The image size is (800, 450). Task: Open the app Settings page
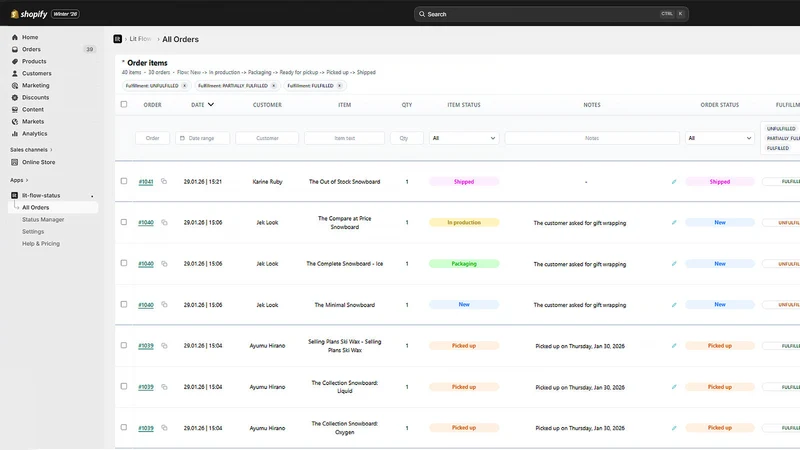pyautogui.click(x=33, y=232)
